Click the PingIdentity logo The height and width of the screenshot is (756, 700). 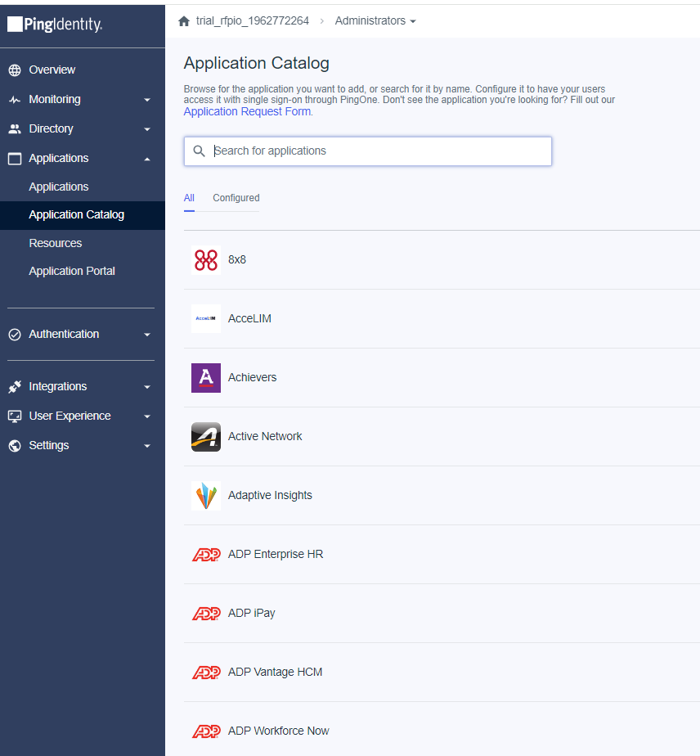pyautogui.click(x=55, y=24)
